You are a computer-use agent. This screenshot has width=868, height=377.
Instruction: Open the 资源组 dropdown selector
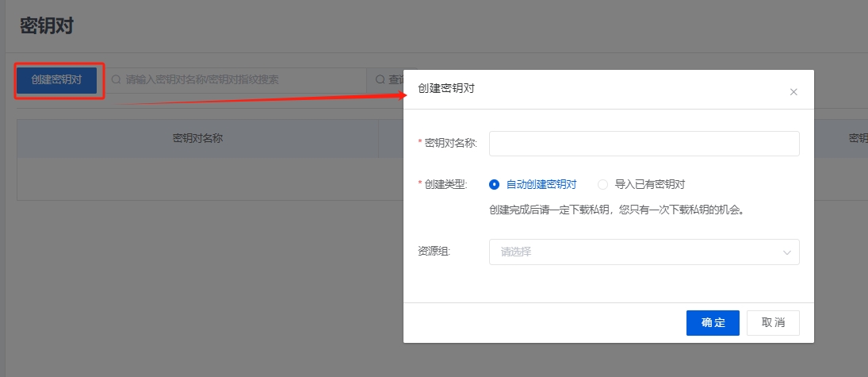644,252
